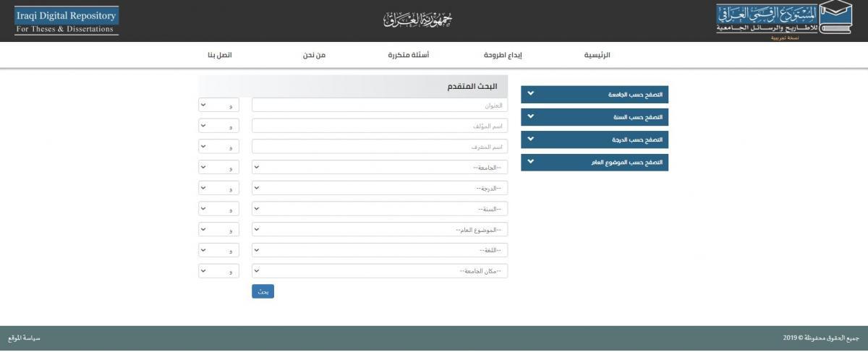Screen dimensions: 868x352
Task: Expand the browse by degree (الدرجة) panel
Action: coord(594,139)
